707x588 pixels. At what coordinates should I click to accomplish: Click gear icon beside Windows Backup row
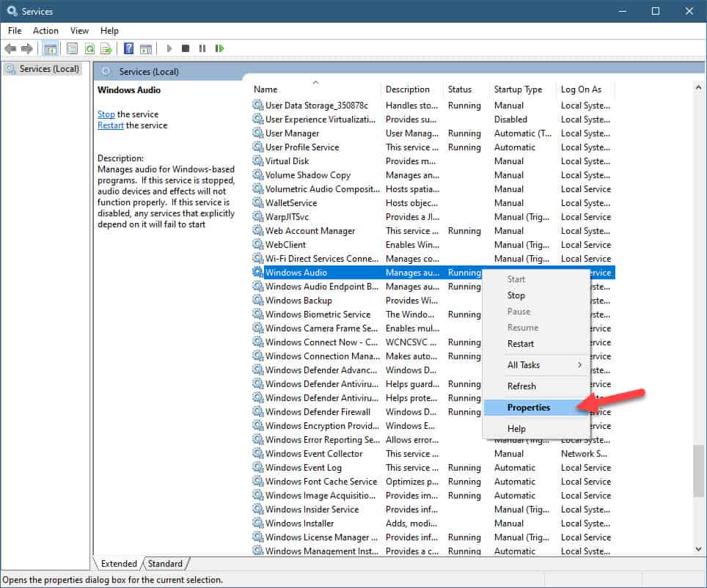click(257, 301)
